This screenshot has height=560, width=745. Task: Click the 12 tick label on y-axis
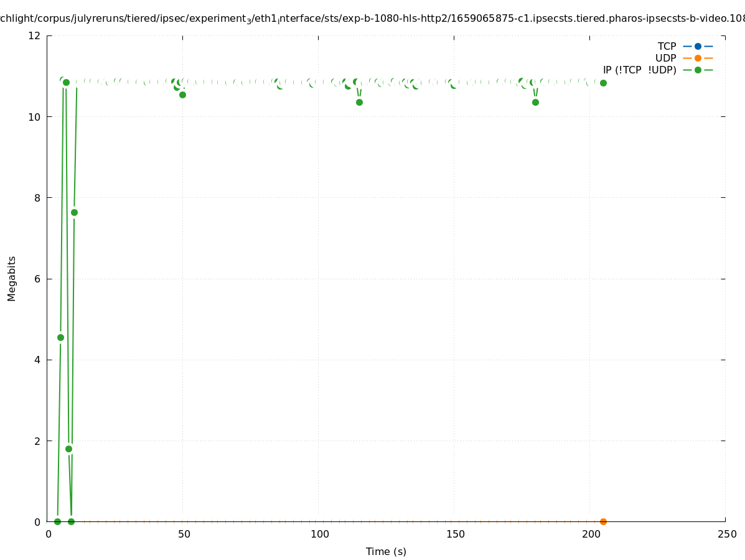pyautogui.click(x=35, y=35)
